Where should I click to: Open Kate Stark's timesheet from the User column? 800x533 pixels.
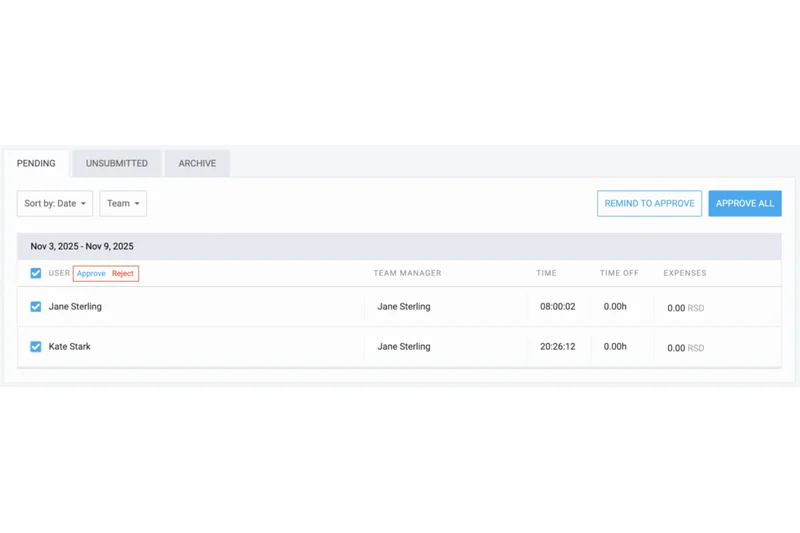70,347
